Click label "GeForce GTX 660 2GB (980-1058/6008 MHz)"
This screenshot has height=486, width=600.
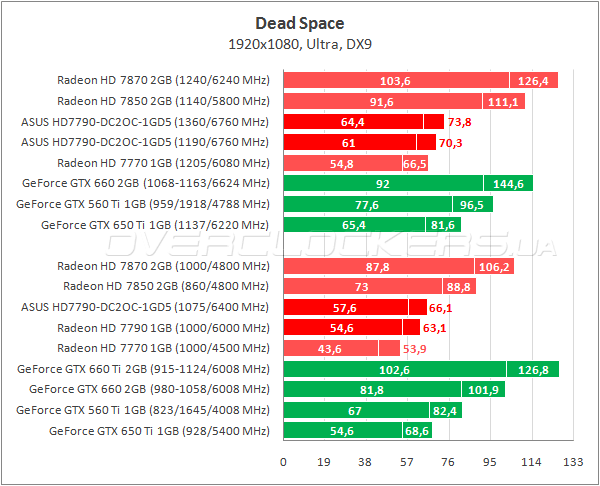tap(149, 389)
